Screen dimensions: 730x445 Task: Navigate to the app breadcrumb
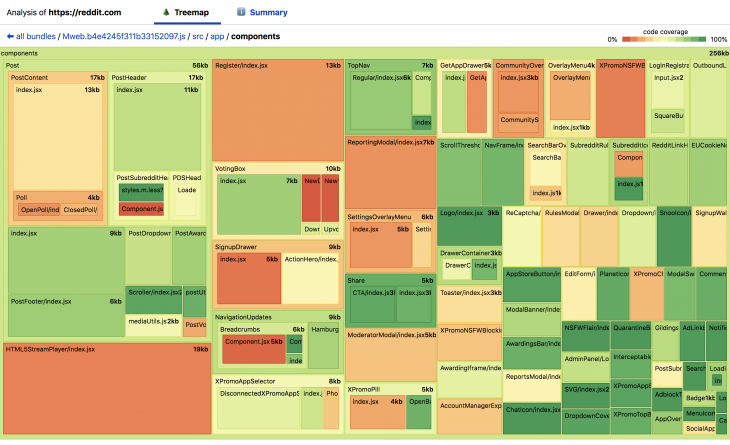coord(217,36)
